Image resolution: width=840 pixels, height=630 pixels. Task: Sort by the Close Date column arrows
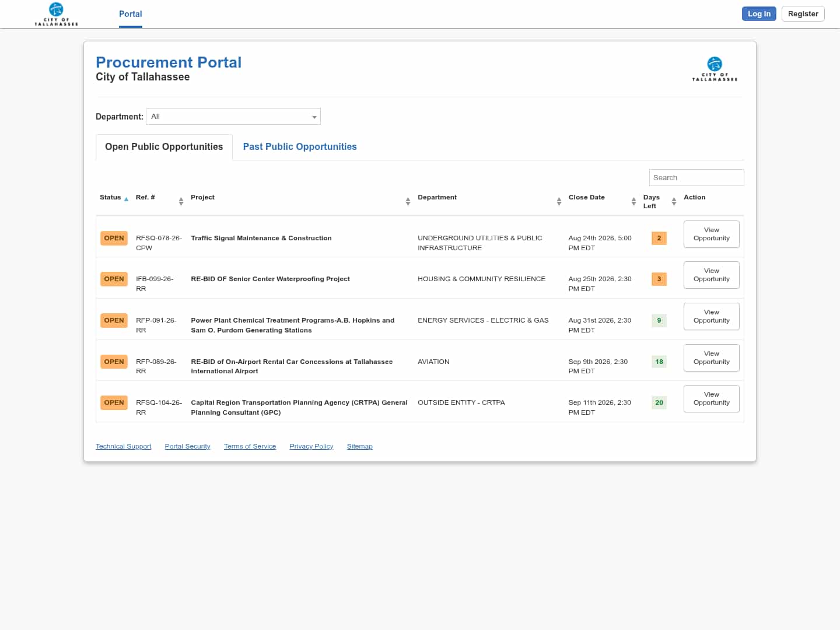[633, 201]
